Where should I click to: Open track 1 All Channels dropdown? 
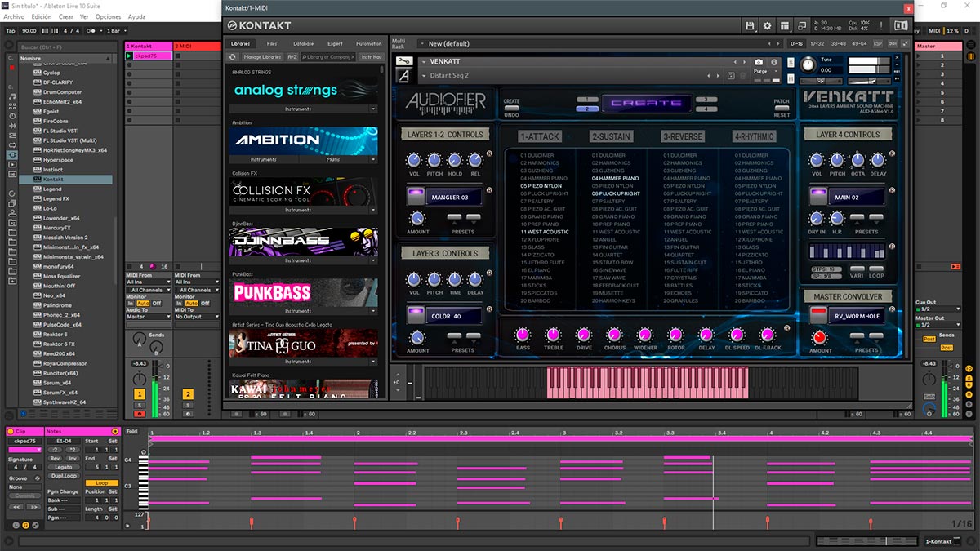coord(148,290)
